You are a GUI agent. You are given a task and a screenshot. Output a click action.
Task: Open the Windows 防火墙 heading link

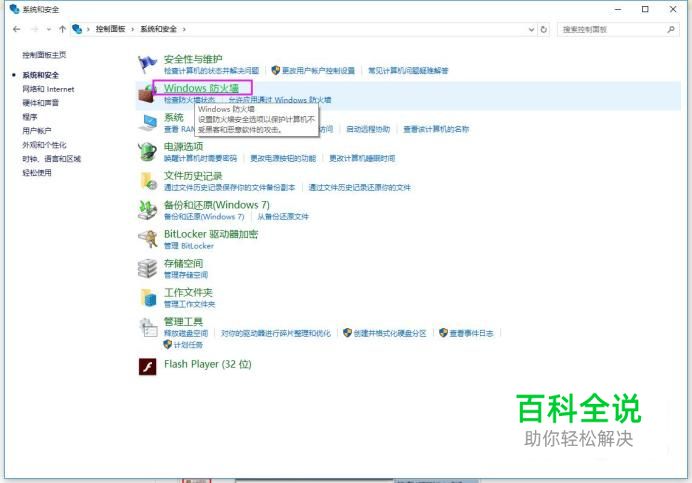click(x=201, y=88)
